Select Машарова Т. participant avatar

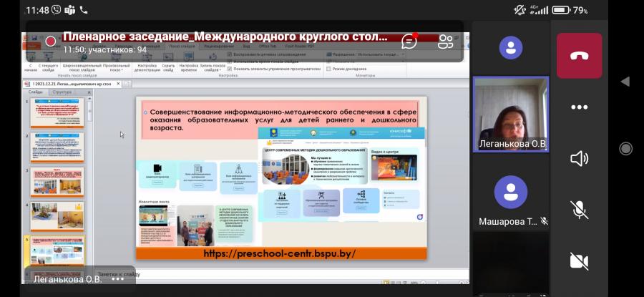pyautogui.click(x=510, y=191)
